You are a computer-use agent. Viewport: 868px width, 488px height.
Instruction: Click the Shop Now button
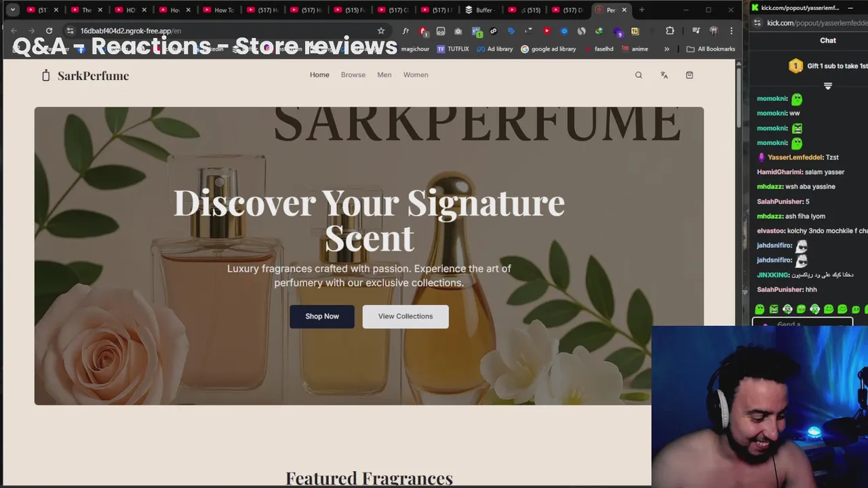(x=322, y=317)
